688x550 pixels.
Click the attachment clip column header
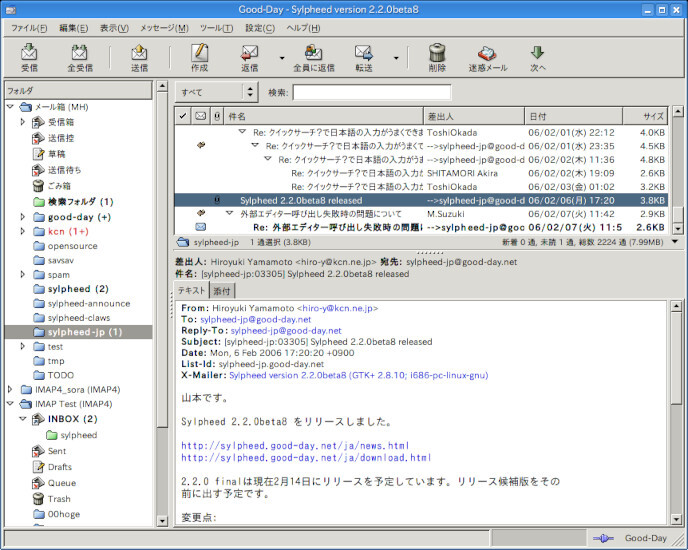(216, 116)
